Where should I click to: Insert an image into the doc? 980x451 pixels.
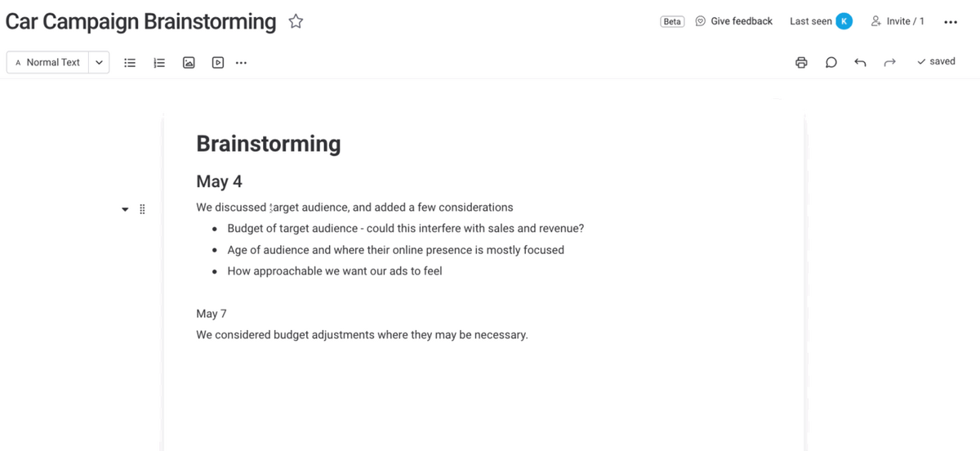click(x=189, y=62)
